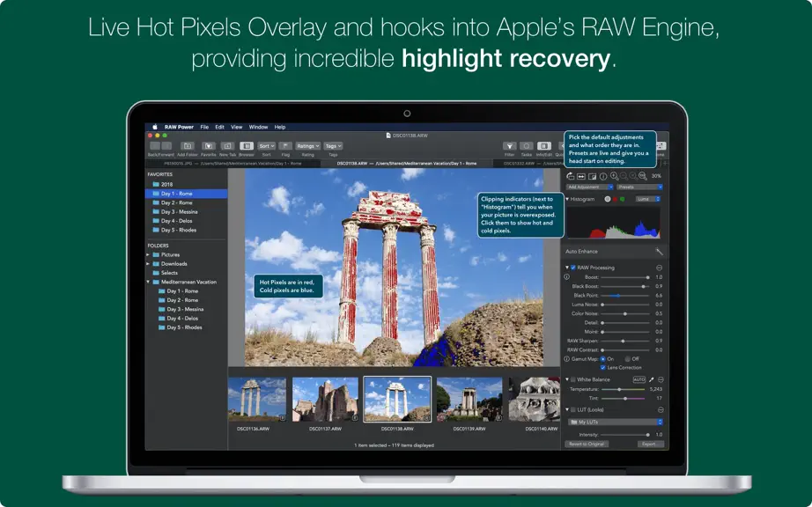Click the Export button

pyautogui.click(x=649, y=444)
